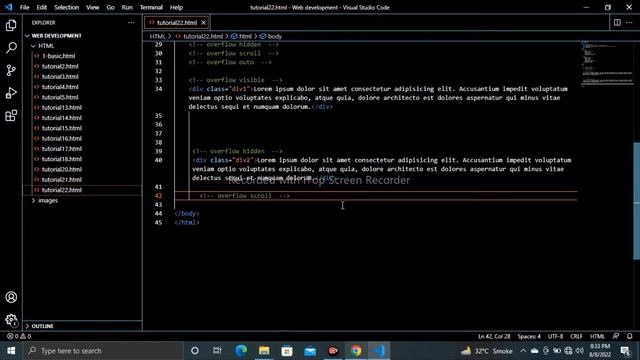Change indentation via Spaces: 4
640x360 pixels.
529,336
